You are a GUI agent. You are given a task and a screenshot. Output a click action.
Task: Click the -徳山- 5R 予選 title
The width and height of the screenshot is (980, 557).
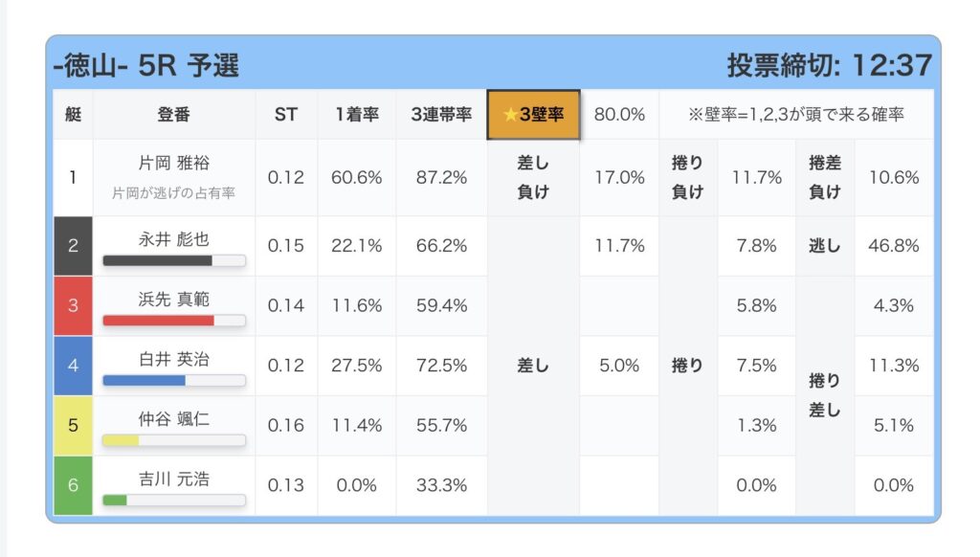point(146,65)
